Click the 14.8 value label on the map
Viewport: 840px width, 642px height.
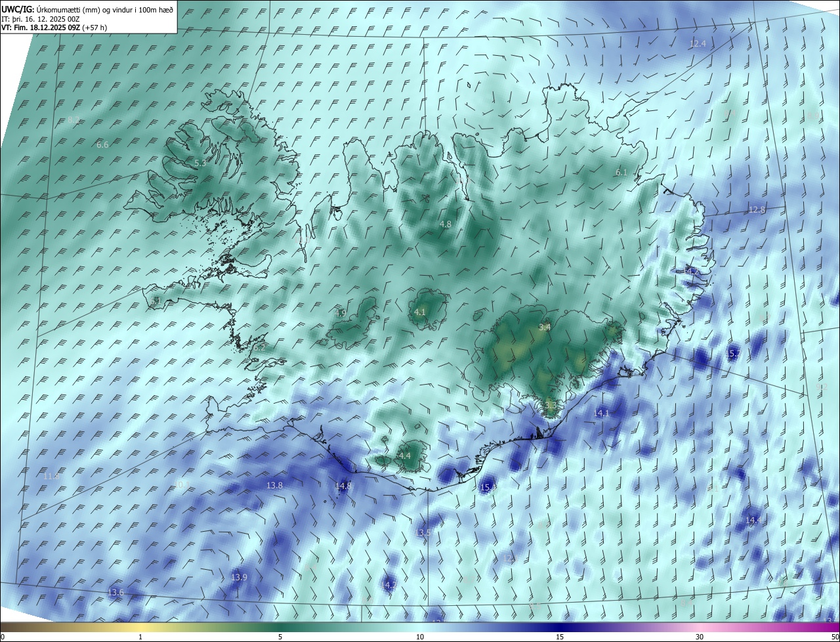(x=343, y=486)
